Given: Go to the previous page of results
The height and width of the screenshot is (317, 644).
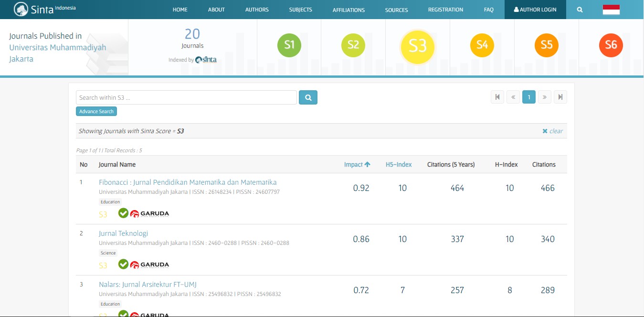Looking at the screenshot, I should (513, 97).
